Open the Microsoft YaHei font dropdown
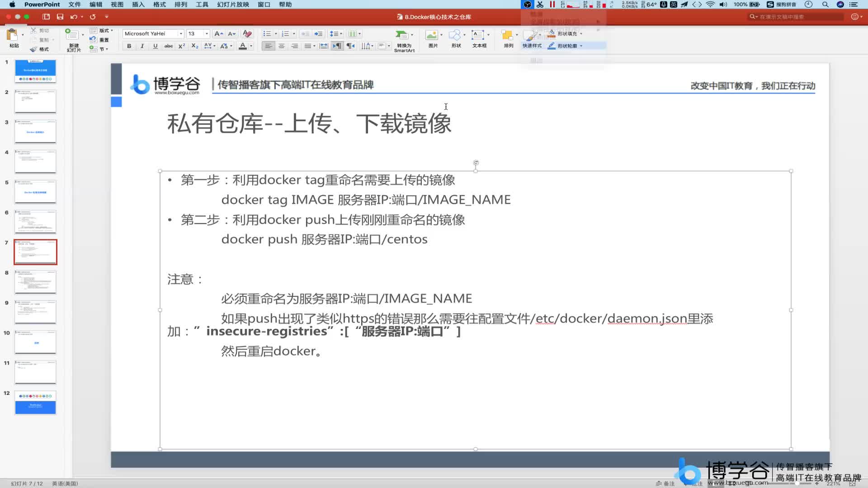 (x=181, y=34)
